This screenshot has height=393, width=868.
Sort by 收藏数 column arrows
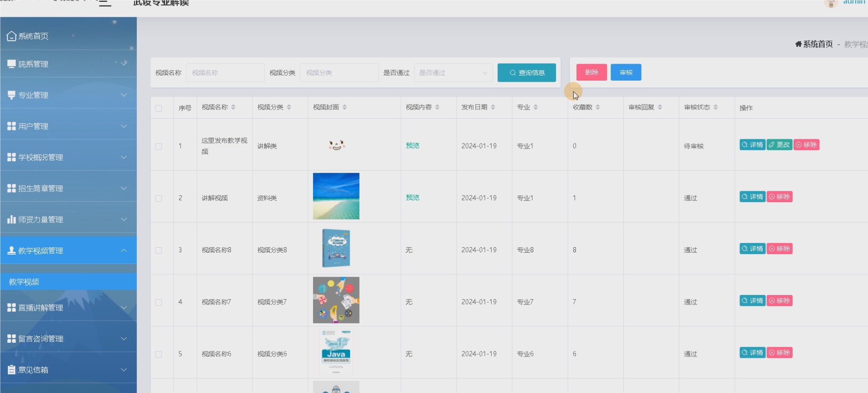598,107
